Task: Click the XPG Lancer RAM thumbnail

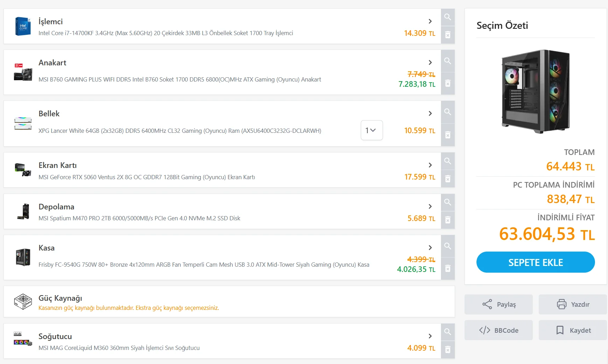Action: tap(23, 123)
